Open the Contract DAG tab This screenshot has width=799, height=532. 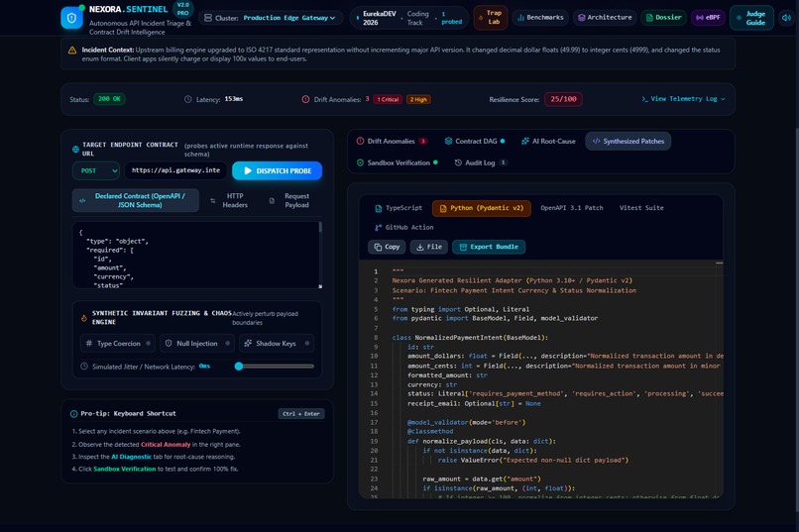tap(475, 141)
